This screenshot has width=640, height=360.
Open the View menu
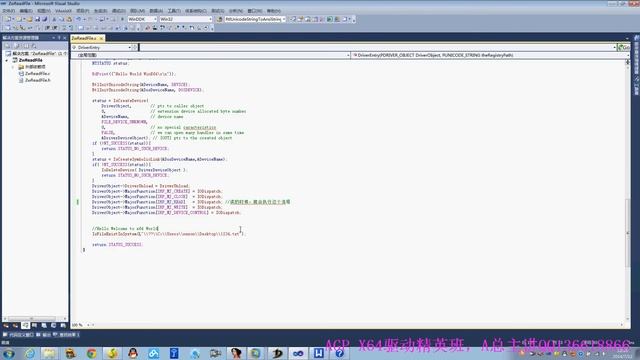(44, 11)
